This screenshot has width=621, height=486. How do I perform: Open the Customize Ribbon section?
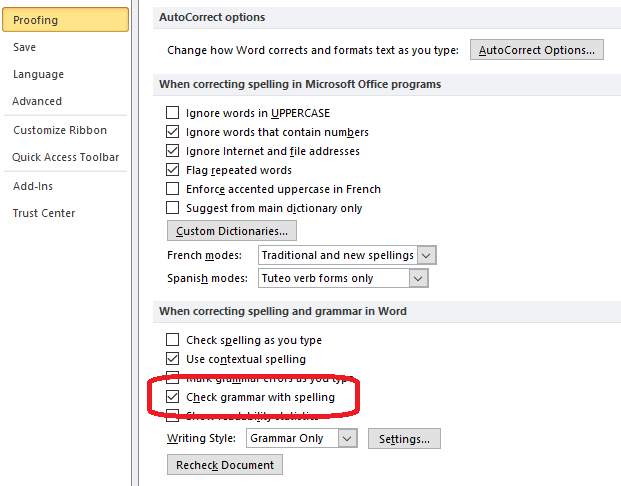click(x=60, y=130)
